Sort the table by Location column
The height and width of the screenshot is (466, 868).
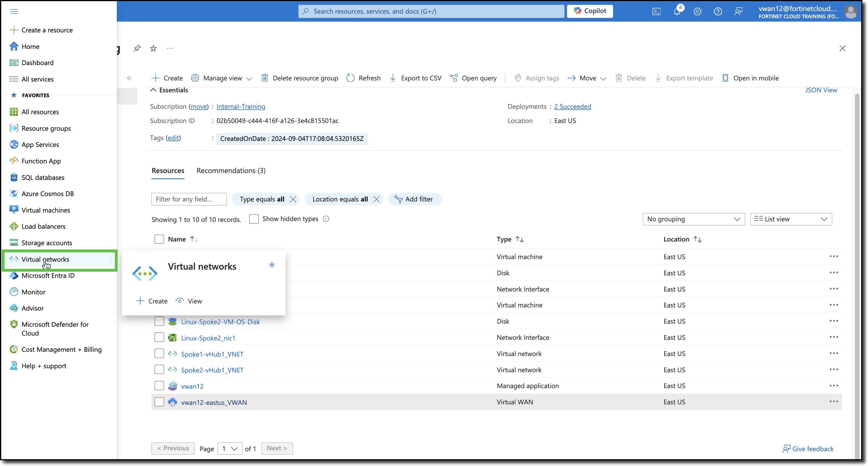683,239
